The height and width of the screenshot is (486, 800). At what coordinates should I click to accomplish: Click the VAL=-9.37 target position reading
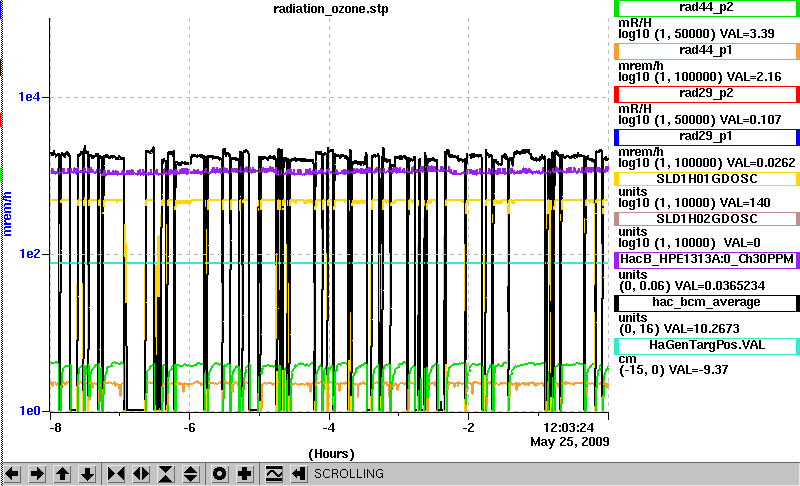tap(699, 370)
